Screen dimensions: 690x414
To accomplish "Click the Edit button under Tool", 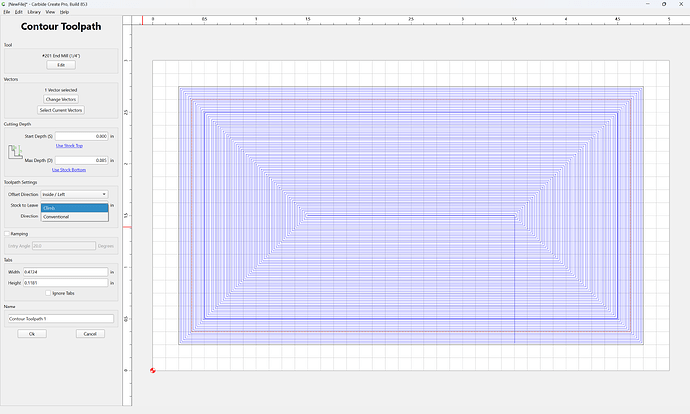I will click(61, 65).
